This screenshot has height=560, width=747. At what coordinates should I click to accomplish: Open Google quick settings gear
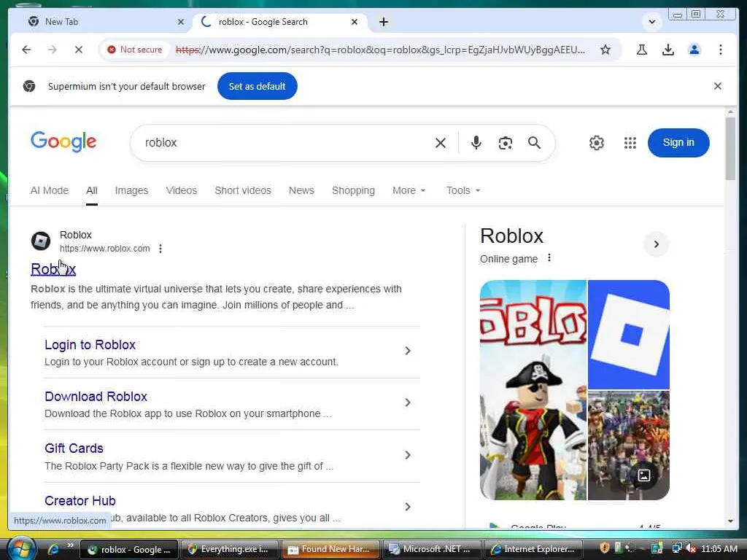(x=597, y=143)
